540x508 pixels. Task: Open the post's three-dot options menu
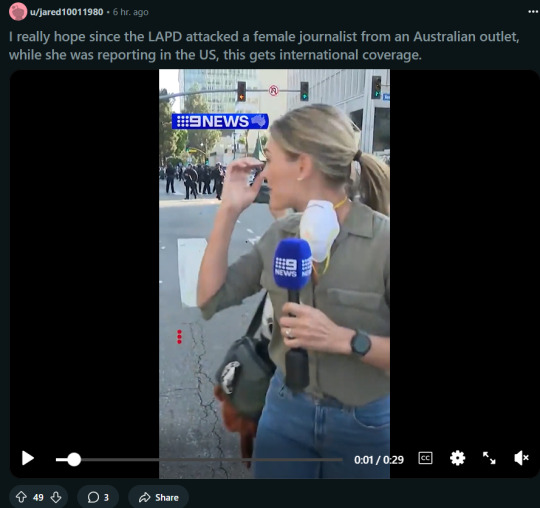[533, 12]
